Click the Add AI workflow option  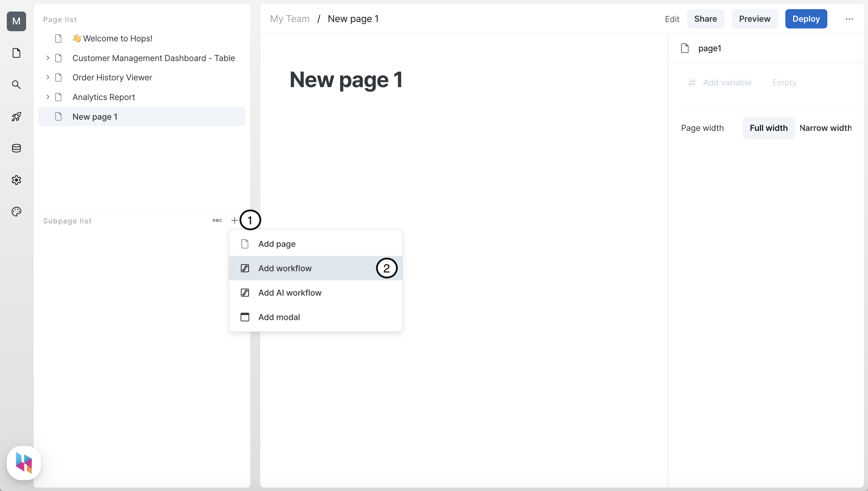(x=290, y=292)
